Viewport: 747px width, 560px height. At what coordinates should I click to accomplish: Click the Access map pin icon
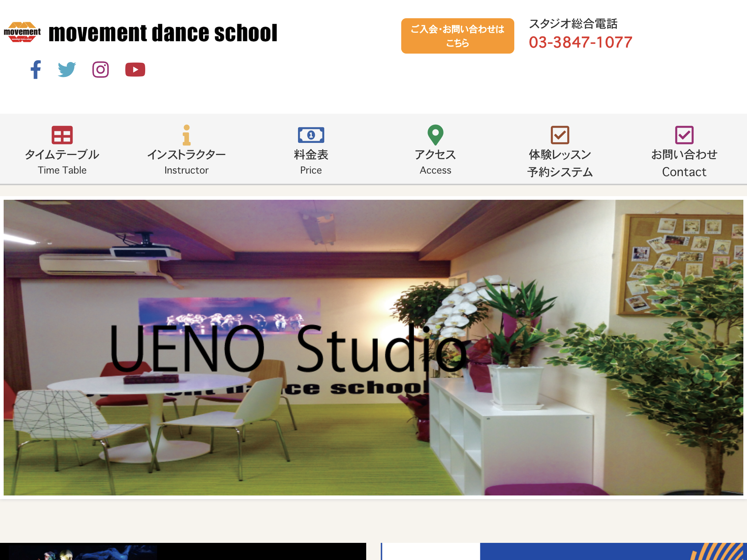pyautogui.click(x=436, y=135)
